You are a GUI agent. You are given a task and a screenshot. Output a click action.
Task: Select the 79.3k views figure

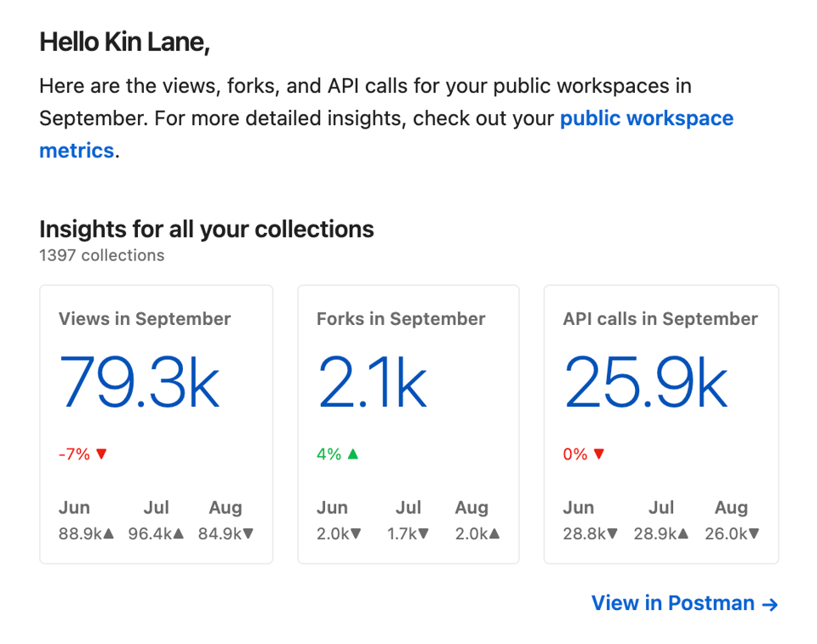[140, 383]
